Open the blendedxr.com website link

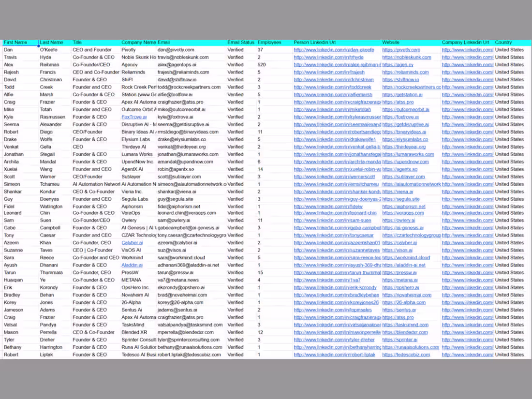click(x=405, y=333)
